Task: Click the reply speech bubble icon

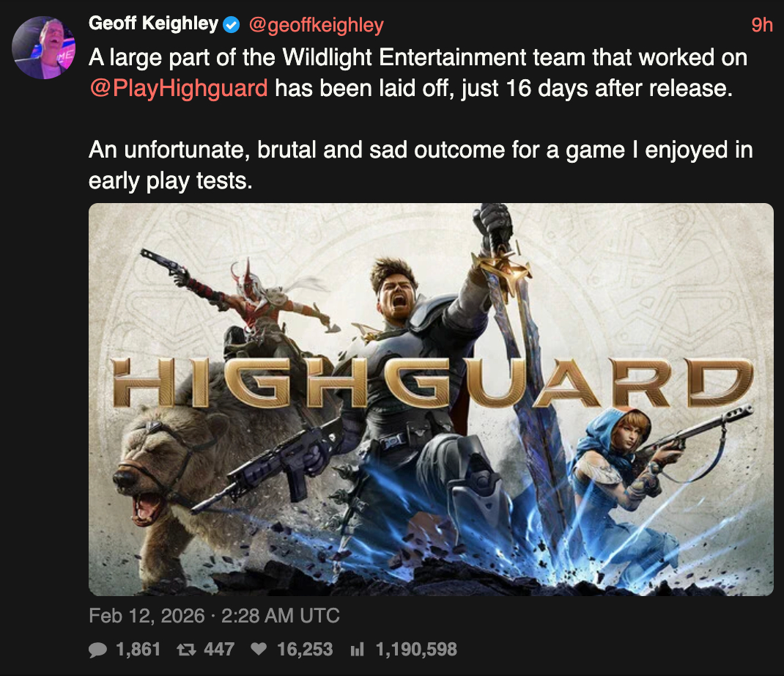Action: pyautogui.click(x=97, y=650)
